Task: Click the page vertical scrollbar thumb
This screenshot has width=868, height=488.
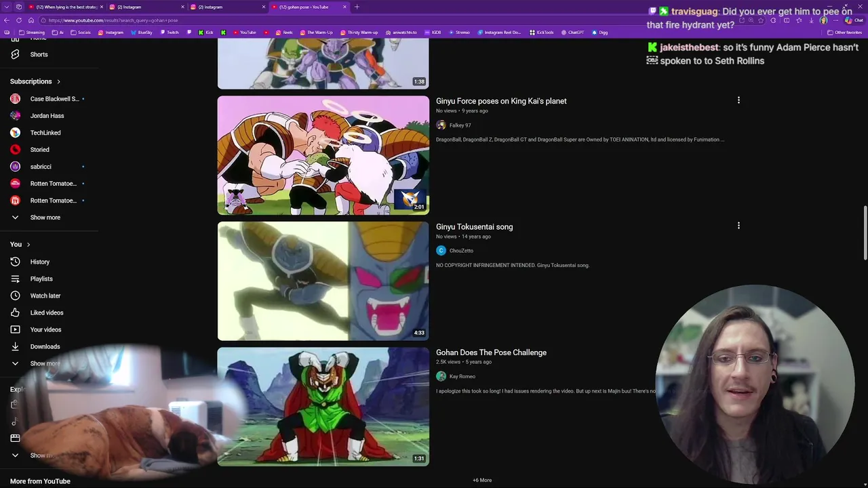Action: [865, 232]
